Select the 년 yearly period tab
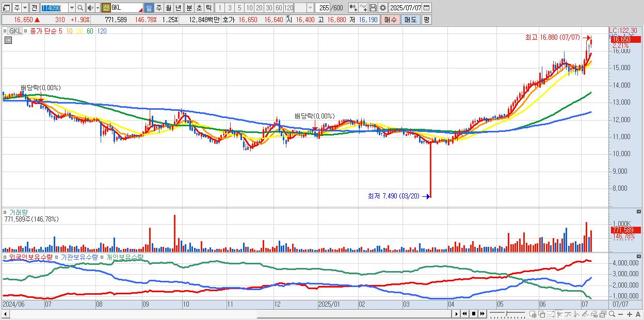The image size is (644, 320). [178, 8]
